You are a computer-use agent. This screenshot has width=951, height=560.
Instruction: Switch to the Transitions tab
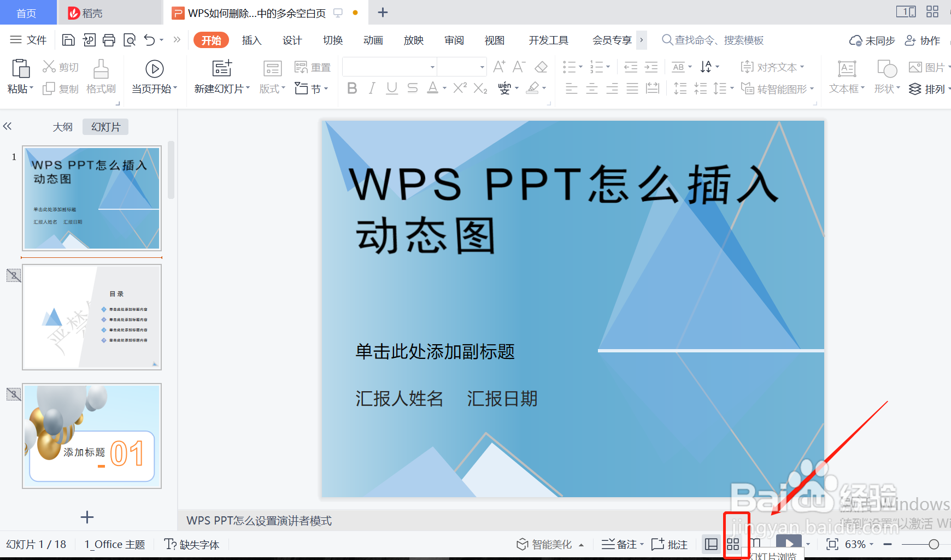pos(333,40)
